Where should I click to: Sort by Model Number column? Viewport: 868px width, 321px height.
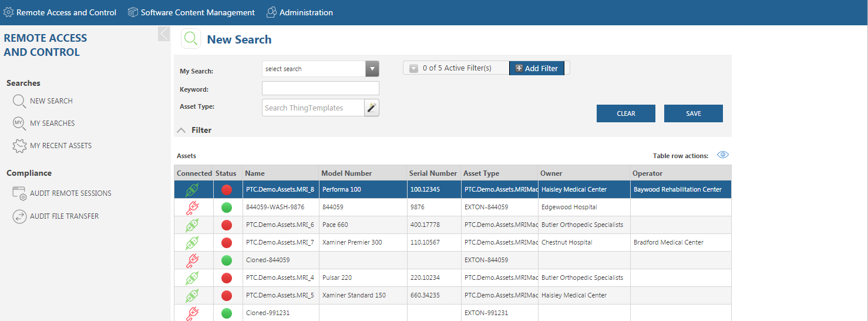pyautogui.click(x=363, y=173)
